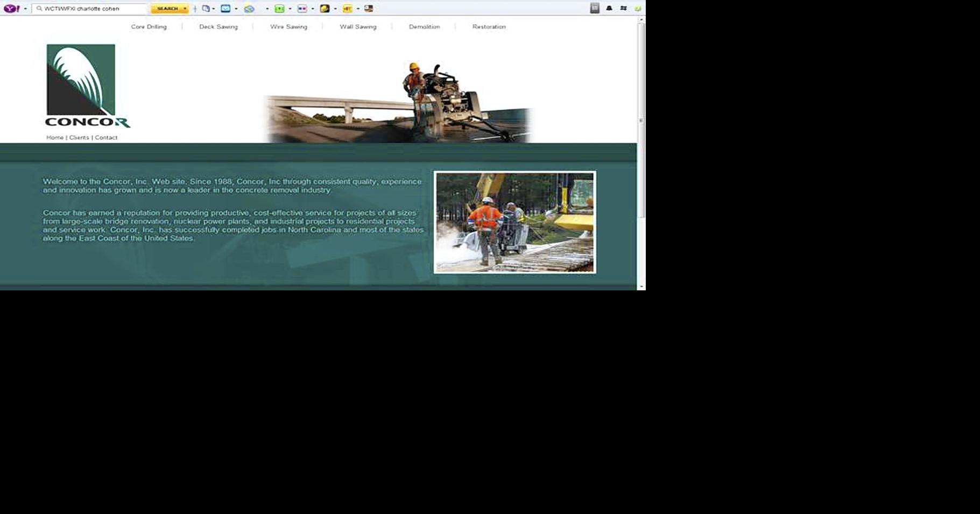Open the notepad icon near the toolbar's right edge
Image resolution: width=980 pixels, height=514 pixels.
595,8
